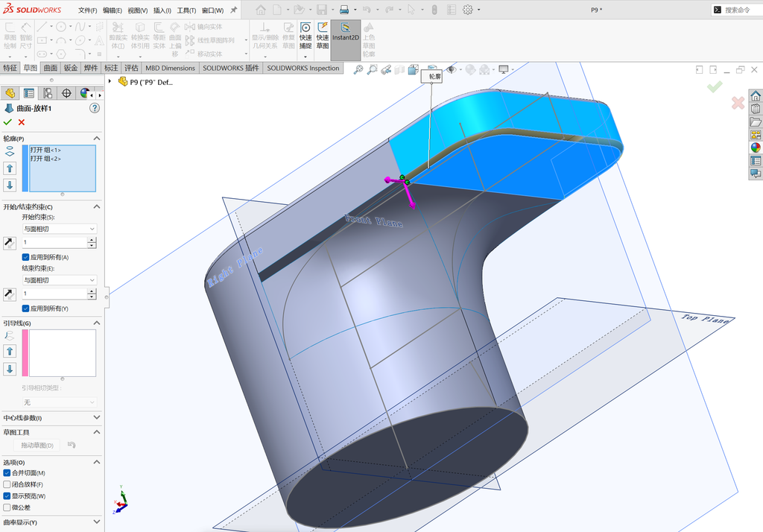Open the FeatureManager design tree tab
The width and height of the screenshot is (763, 532).
10,93
